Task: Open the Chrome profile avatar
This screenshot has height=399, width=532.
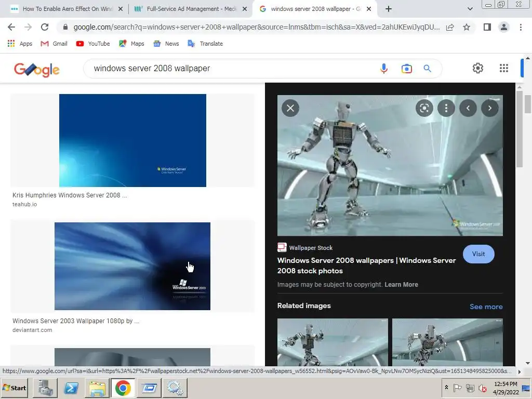Action: pos(504,27)
